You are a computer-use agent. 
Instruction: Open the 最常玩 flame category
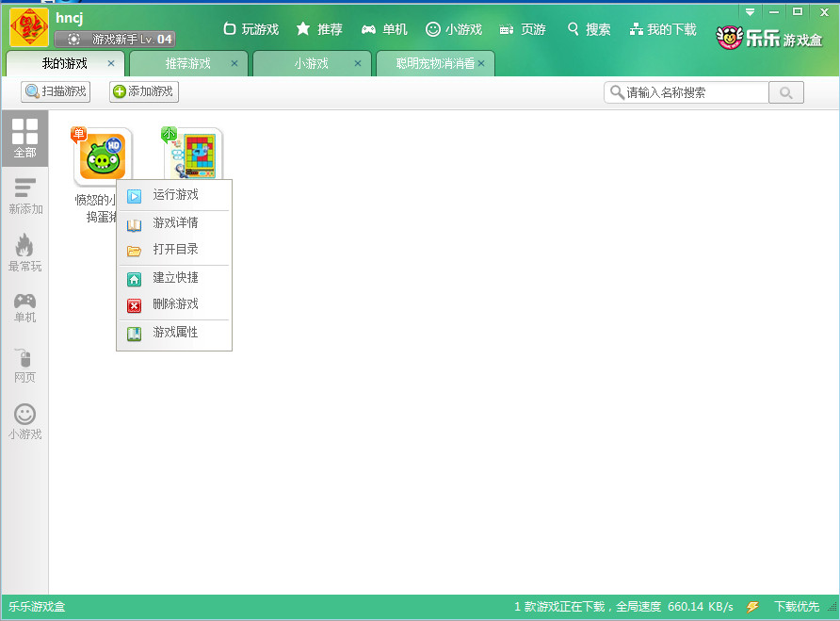coord(24,253)
